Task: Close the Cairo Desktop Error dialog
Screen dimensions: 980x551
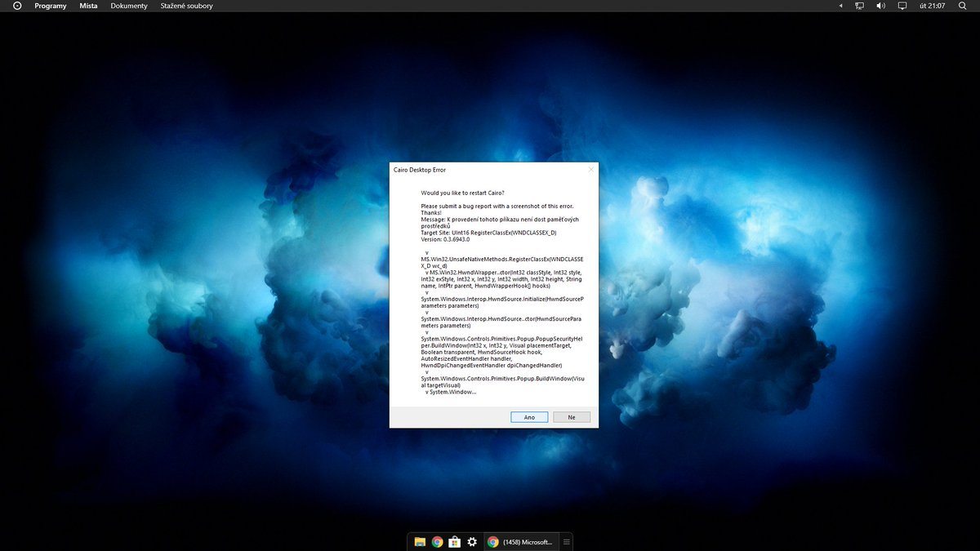Action: pyautogui.click(x=590, y=170)
